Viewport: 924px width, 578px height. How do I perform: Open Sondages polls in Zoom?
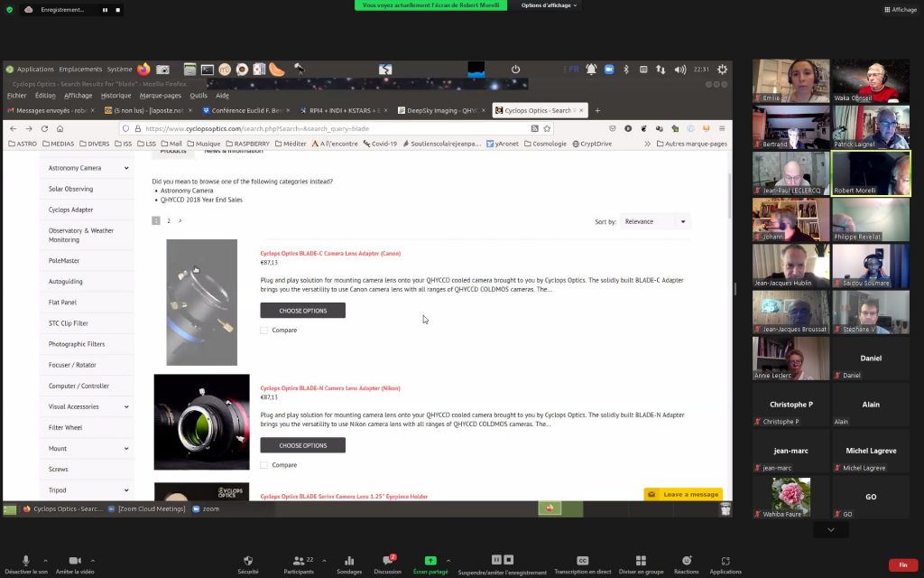349,564
